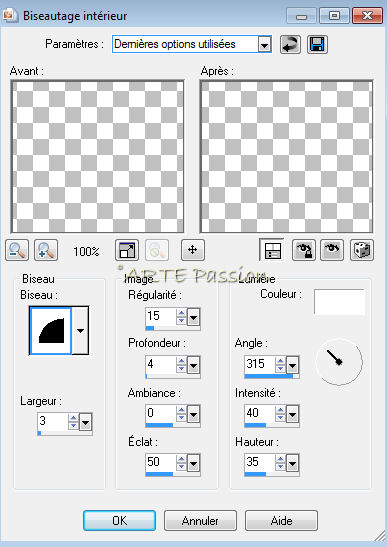Click the Profondeur spinner arrows
This screenshot has width=387, height=547.
click(x=181, y=365)
